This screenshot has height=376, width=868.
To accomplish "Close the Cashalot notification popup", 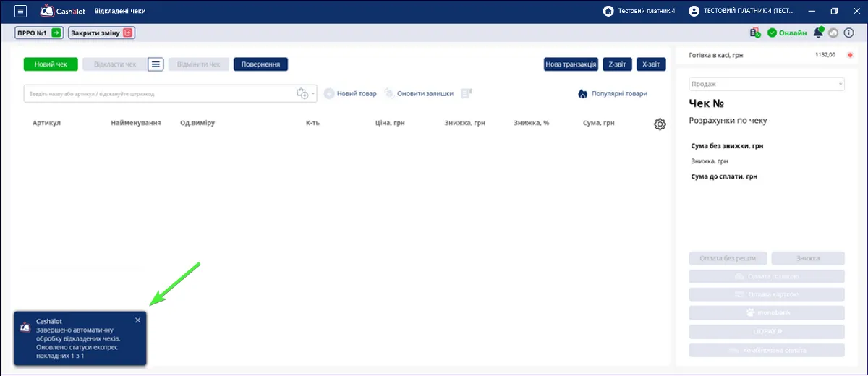I will click(138, 320).
